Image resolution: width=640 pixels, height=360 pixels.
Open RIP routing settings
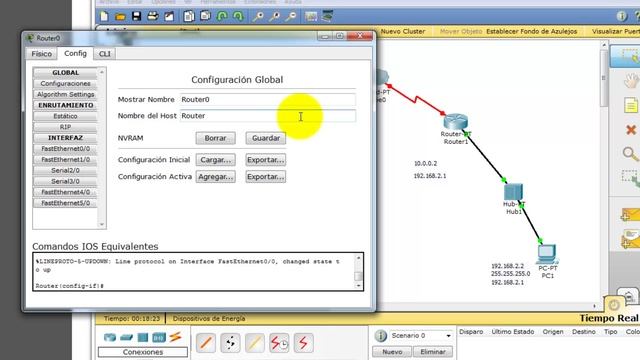click(65, 127)
